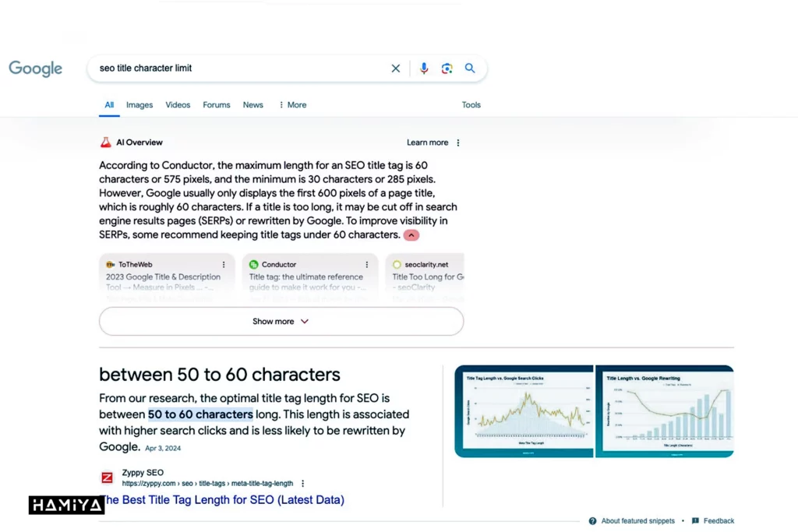Open search Tools
798x532 pixels.
471,105
